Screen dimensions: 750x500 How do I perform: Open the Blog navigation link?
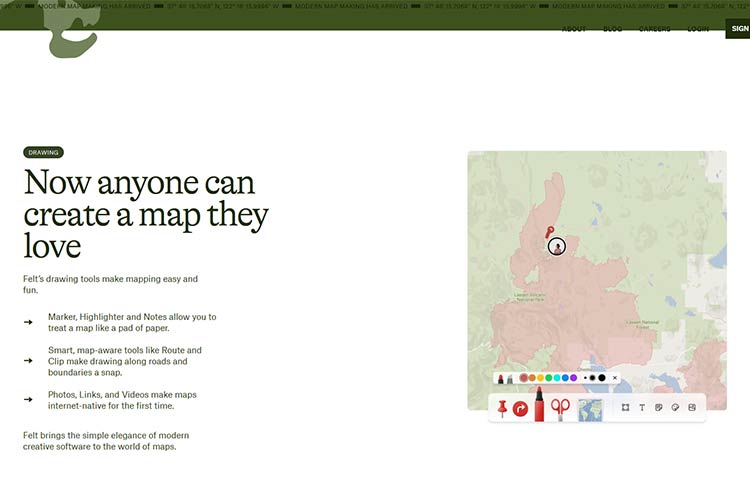(612, 29)
